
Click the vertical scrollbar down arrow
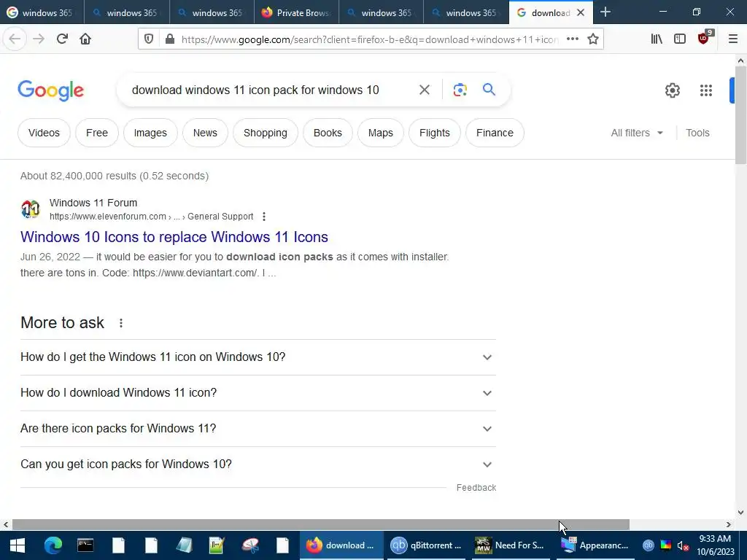740,513
